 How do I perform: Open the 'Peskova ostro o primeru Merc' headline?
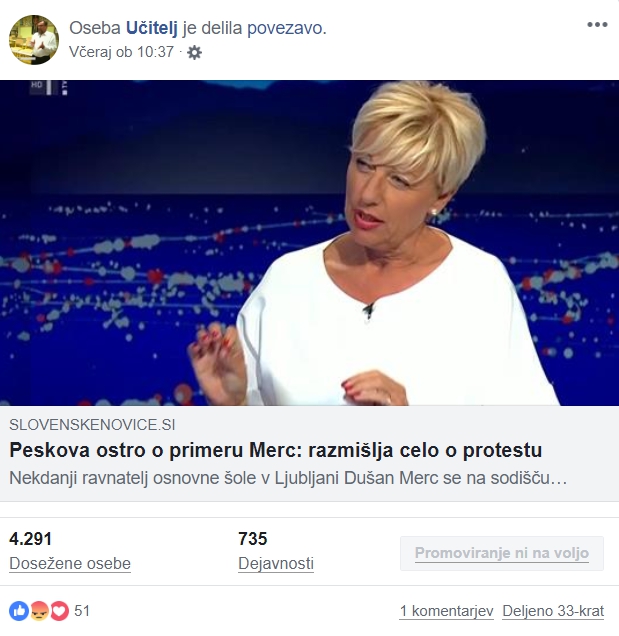coord(275,450)
